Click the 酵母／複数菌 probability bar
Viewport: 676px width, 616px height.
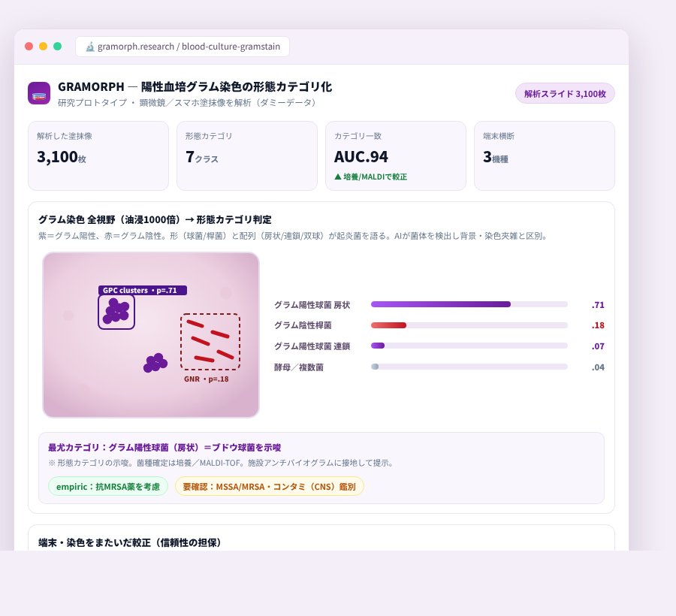[469, 367]
